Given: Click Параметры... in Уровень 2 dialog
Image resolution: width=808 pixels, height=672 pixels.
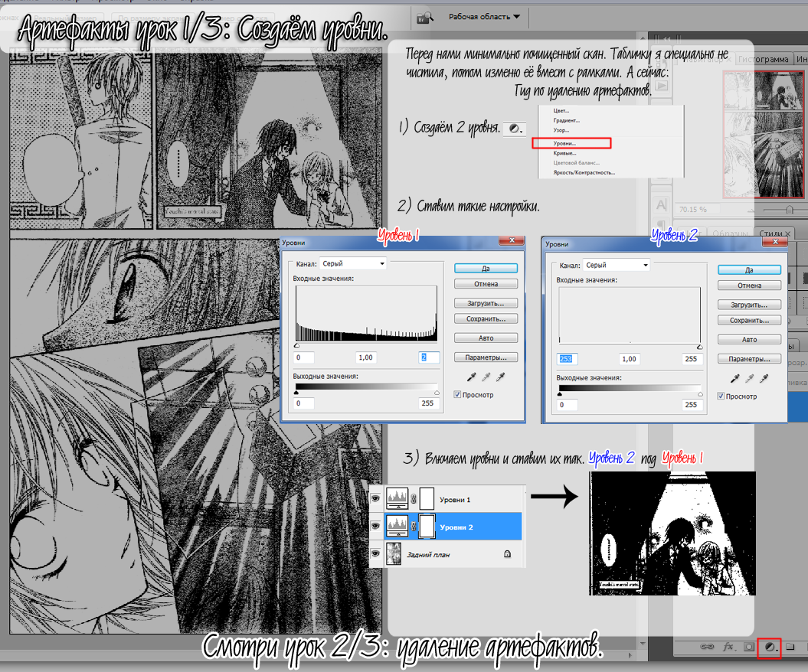Looking at the screenshot, I should [x=749, y=359].
